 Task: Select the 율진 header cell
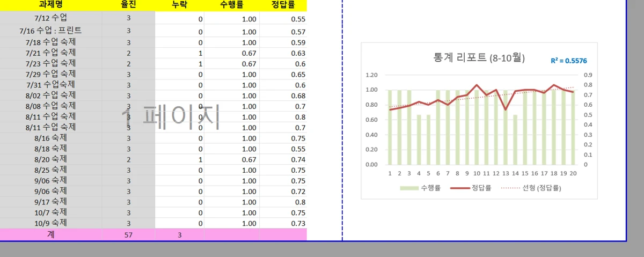click(x=128, y=5)
